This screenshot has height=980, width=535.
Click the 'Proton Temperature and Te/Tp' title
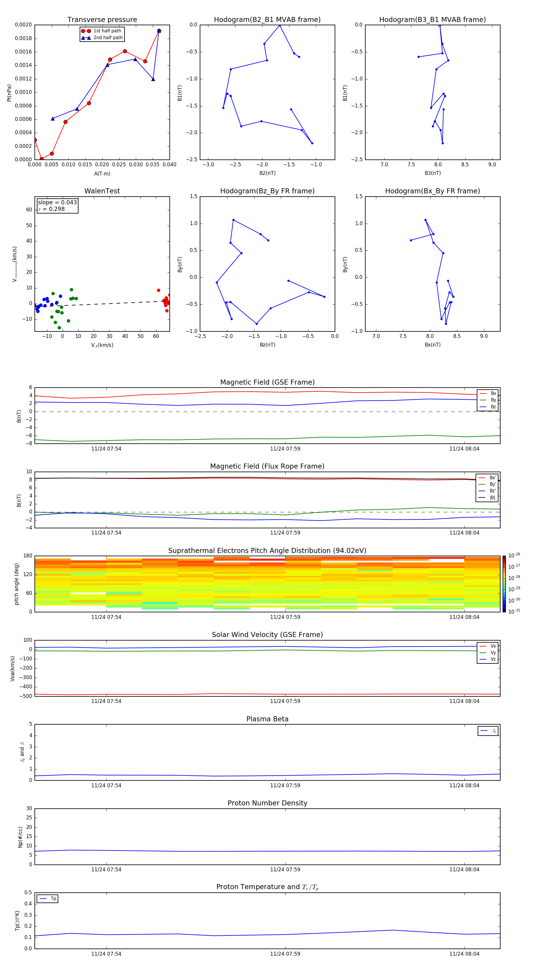(x=267, y=887)
